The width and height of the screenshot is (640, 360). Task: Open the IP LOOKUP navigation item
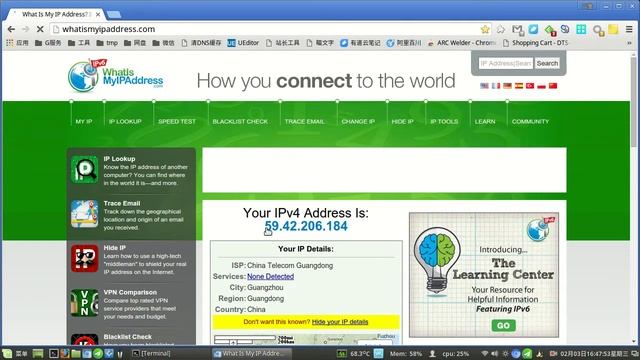(x=125, y=121)
